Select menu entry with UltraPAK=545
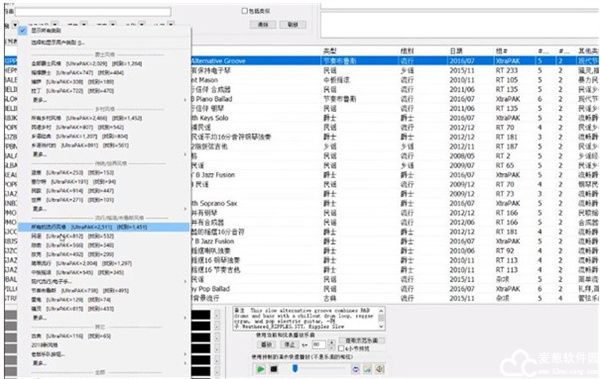Screen dimensions: 600x379 [x=104, y=273]
